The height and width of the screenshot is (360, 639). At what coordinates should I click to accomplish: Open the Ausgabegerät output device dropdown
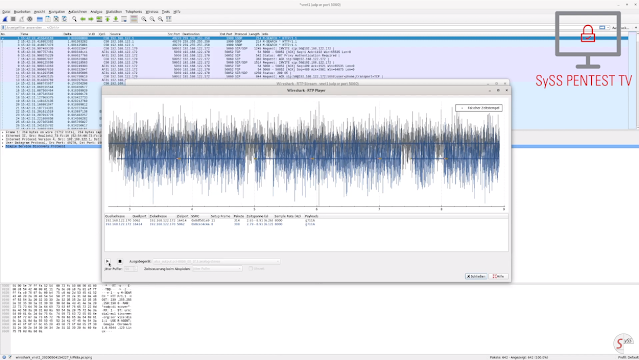tap(216, 261)
